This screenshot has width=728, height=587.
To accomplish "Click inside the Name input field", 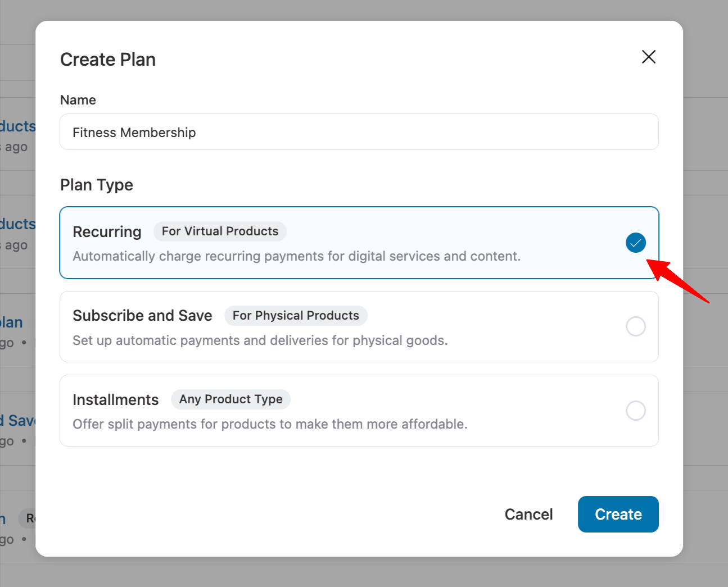I will (x=359, y=132).
